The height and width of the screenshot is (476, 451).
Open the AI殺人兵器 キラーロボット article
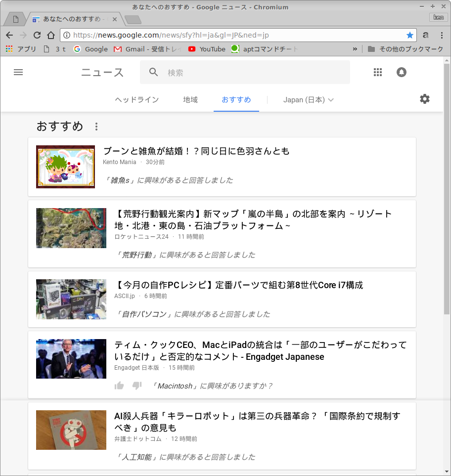[257, 422]
